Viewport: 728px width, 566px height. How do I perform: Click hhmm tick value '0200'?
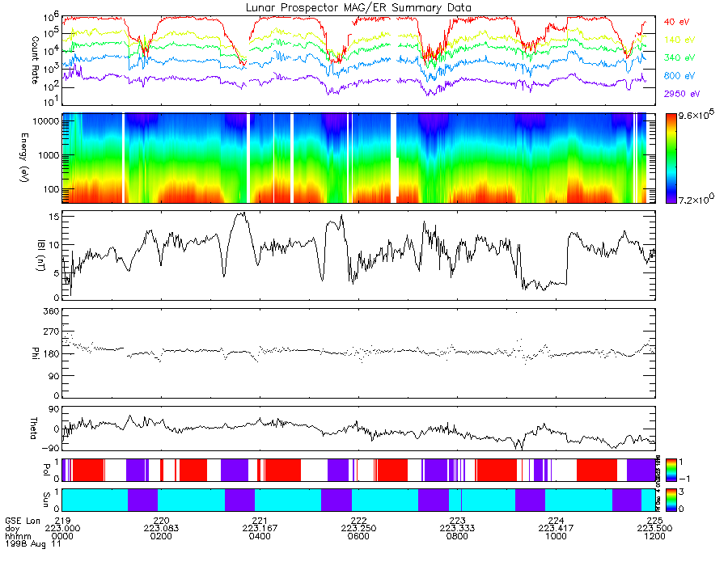(x=161, y=536)
